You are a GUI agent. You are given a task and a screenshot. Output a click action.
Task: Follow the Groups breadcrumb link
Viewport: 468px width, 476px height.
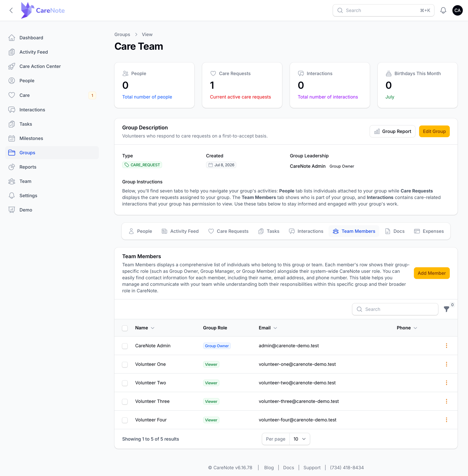[x=122, y=34]
